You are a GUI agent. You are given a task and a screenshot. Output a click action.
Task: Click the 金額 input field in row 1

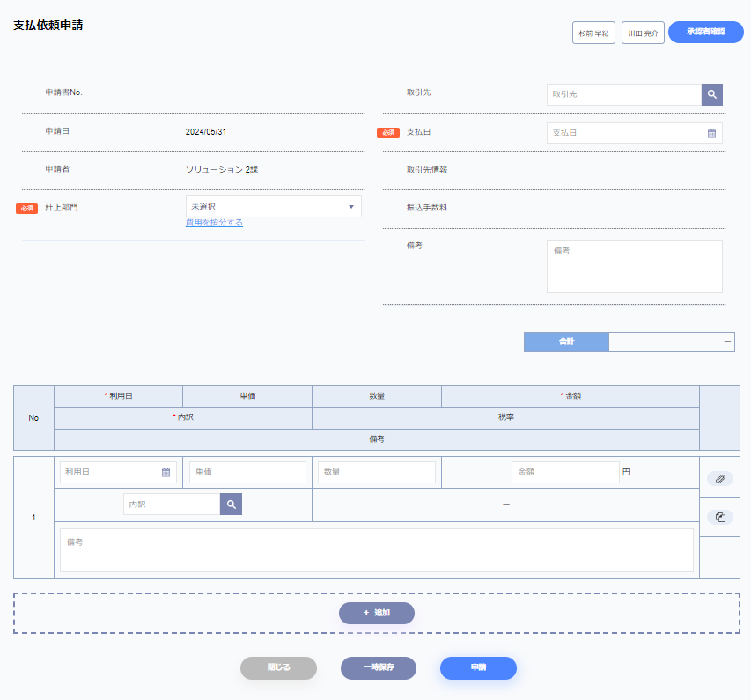[x=565, y=472]
